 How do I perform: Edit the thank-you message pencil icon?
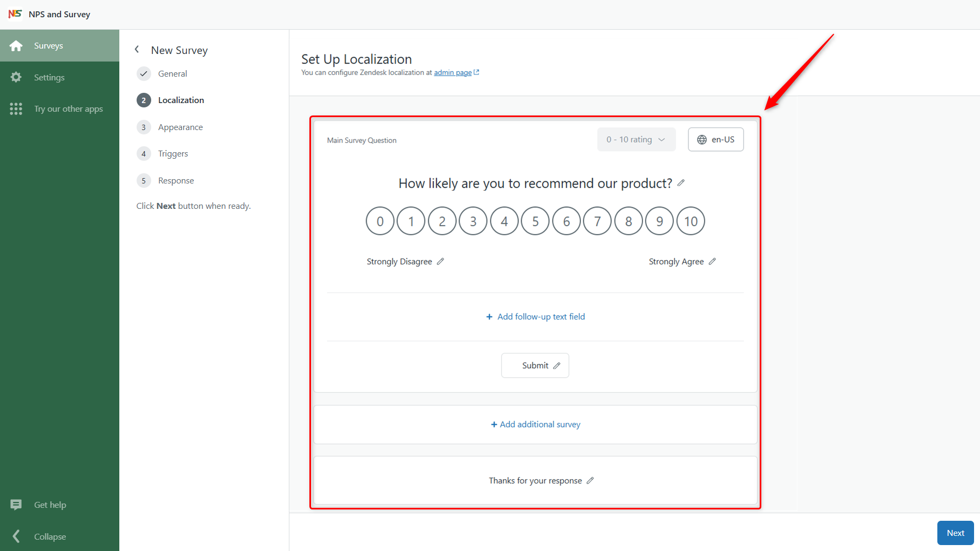591,480
